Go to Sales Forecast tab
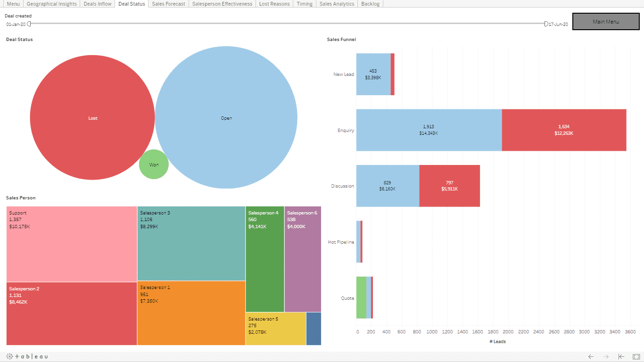This screenshot has width=644, height=362. 169,4
